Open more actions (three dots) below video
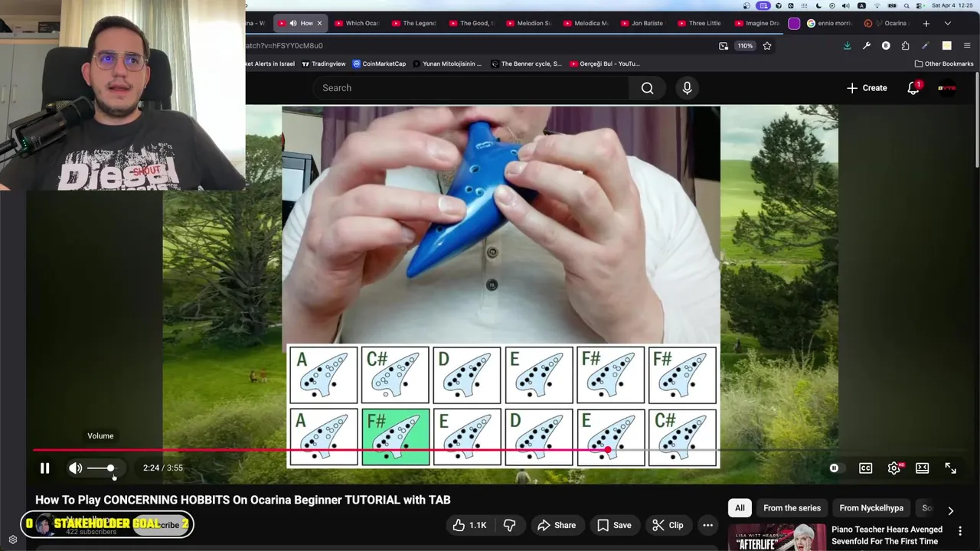Viewport: 980px width, 551px height. pos(707,525)
